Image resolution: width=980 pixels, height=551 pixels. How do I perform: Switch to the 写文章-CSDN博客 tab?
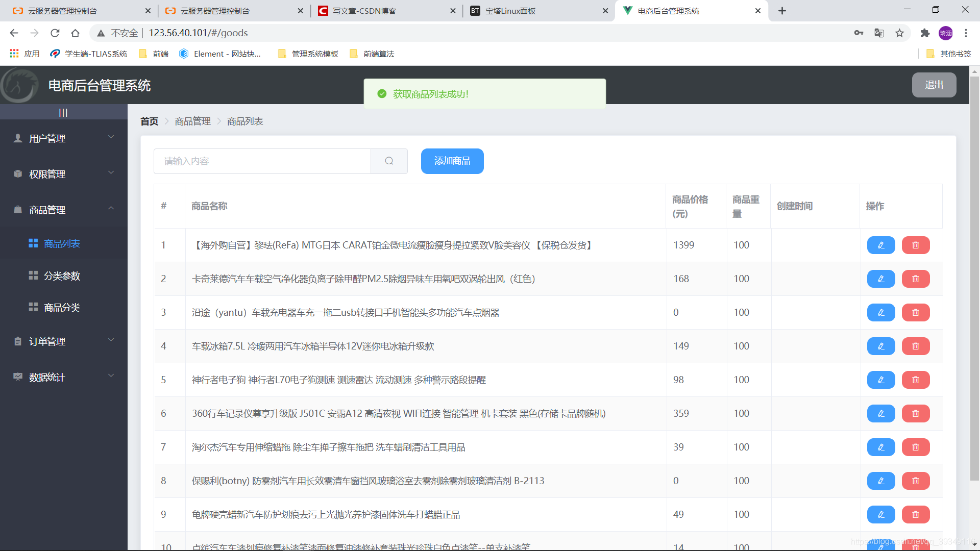(385, 11)
